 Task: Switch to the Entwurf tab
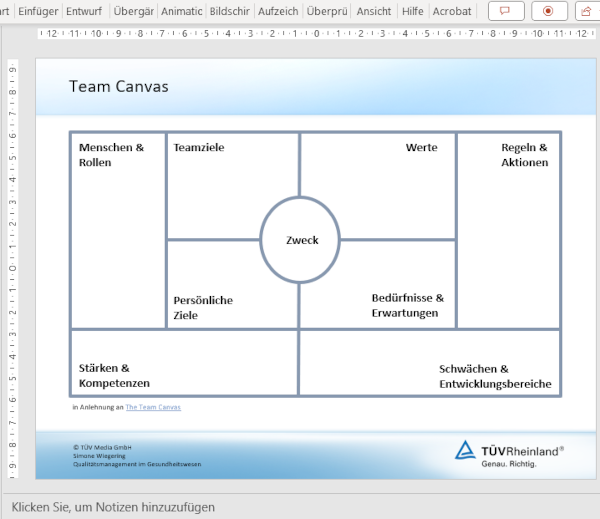(x=85, y=11)
